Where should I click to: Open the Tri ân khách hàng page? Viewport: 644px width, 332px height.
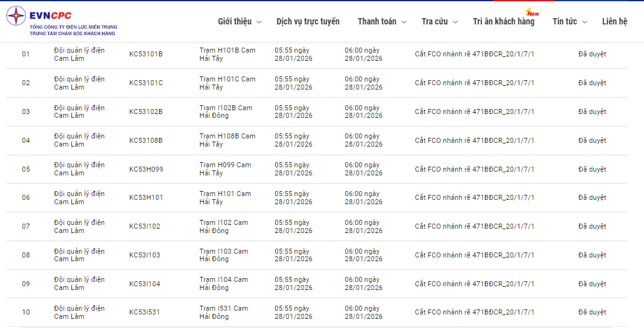point(503,21)
